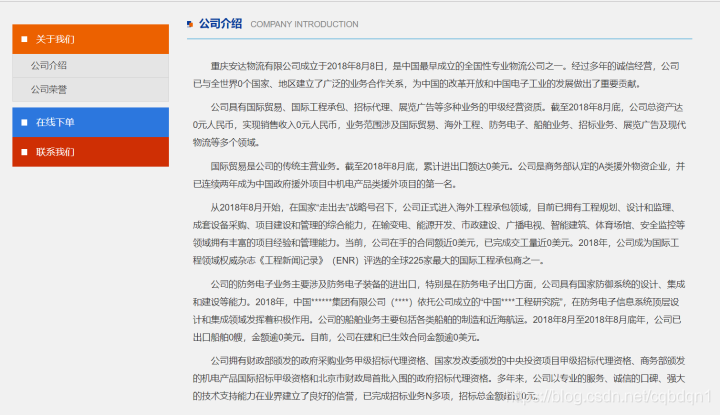
Task: Open the 关于我们 orange menu item
Action: click(x=90, y=39)
